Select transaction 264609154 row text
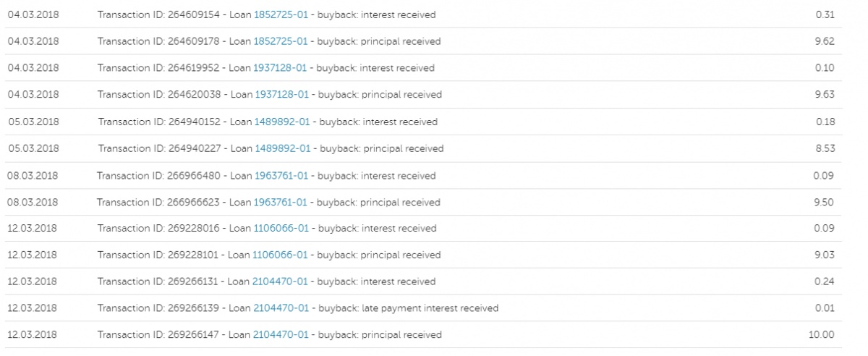868x356 pixels. 267,14
